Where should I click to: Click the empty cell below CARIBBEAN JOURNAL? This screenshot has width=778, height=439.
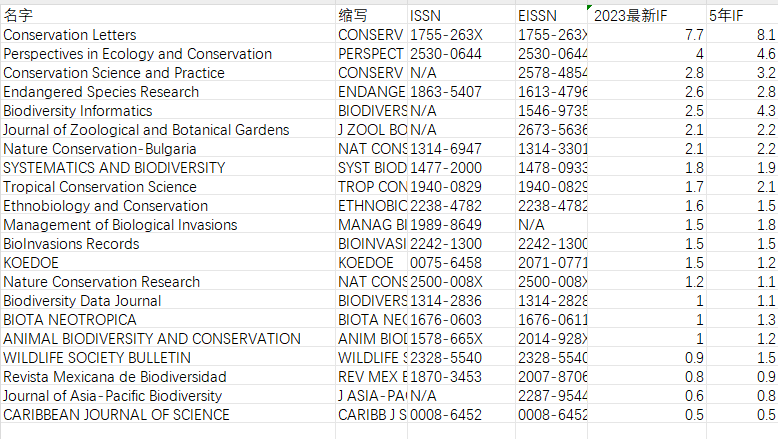pos(168,432)
